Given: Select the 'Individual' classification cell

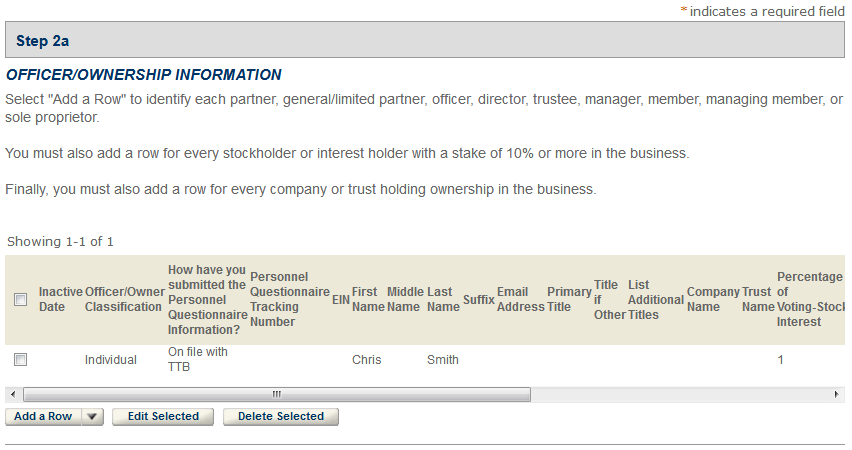Looking at the screenshot, I should pyautogui.click(x=110, y=360).
